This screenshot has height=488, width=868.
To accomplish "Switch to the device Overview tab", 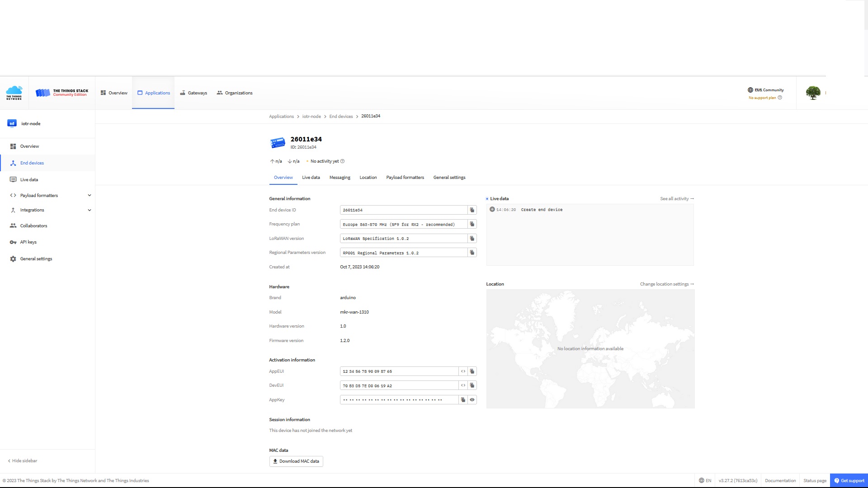I will tap(283, 178).
